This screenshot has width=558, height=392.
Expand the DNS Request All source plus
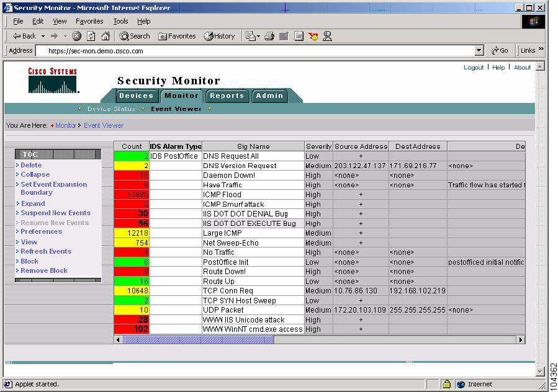pos(361,156)
